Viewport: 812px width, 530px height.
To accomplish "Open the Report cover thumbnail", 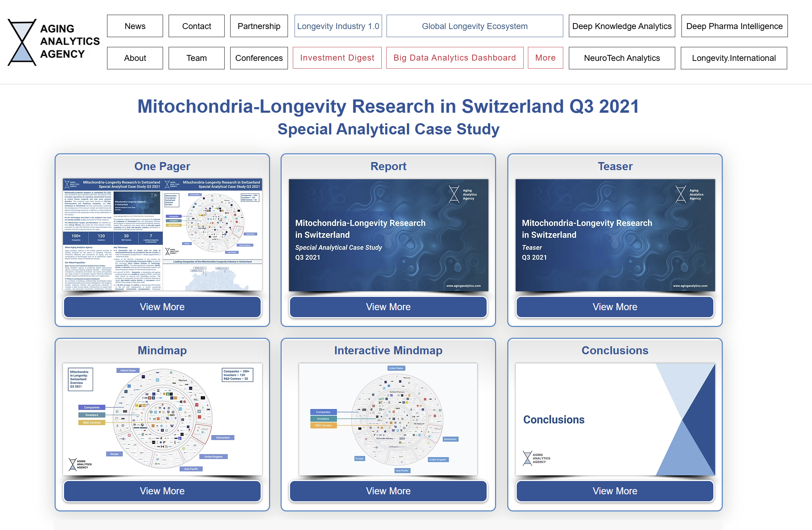I will [388, 235].
